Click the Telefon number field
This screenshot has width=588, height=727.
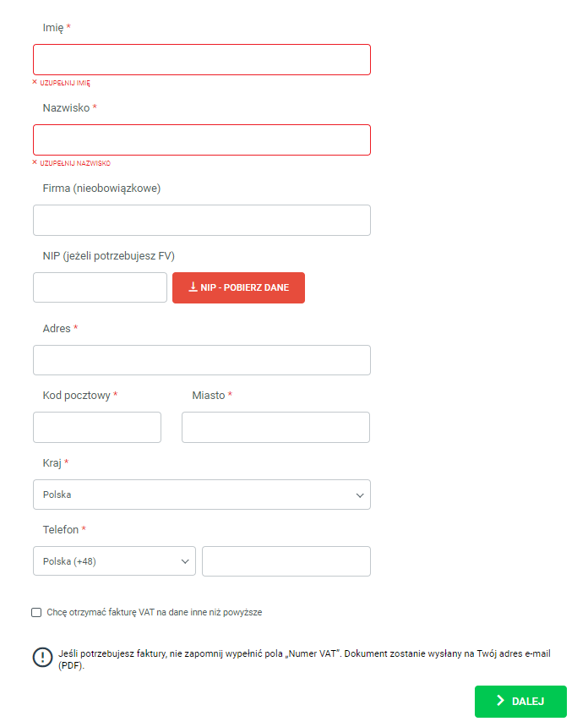click(286, 561)
